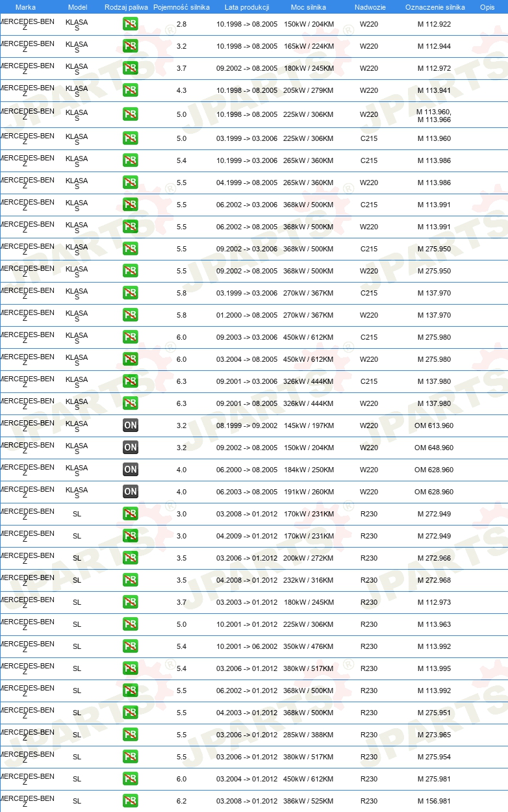This screenshot has height=812, width=508.
Task: Click petrol fuel icon in M 112.944 row
Action: coord(131,47)
